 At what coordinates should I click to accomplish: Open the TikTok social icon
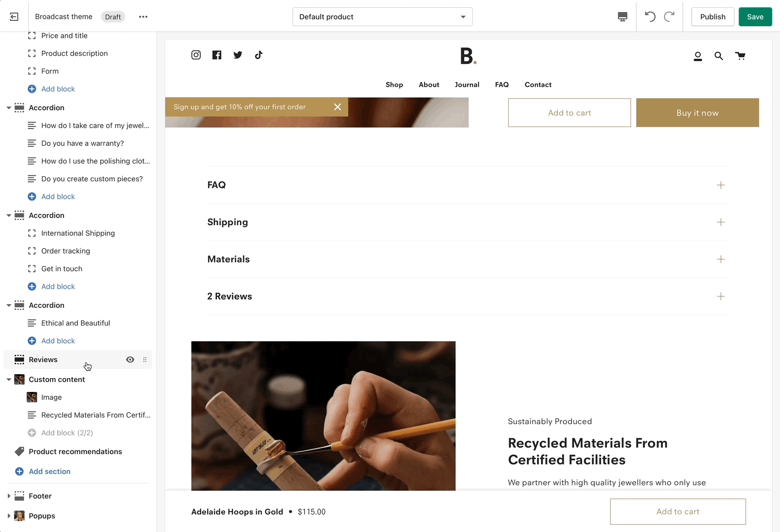pos(259,55)
